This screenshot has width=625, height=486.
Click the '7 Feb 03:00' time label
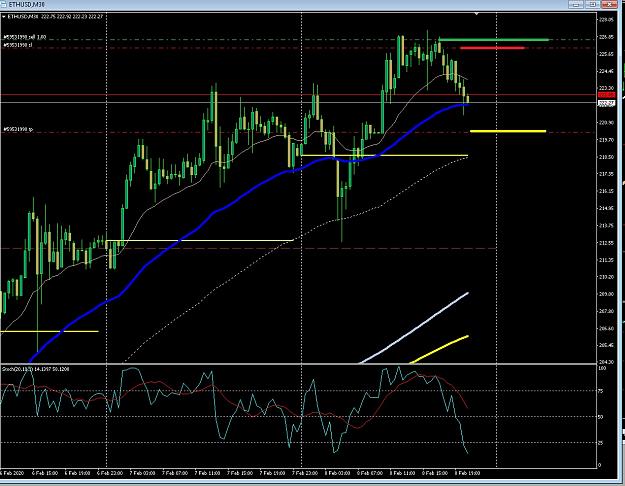point(142,473)
